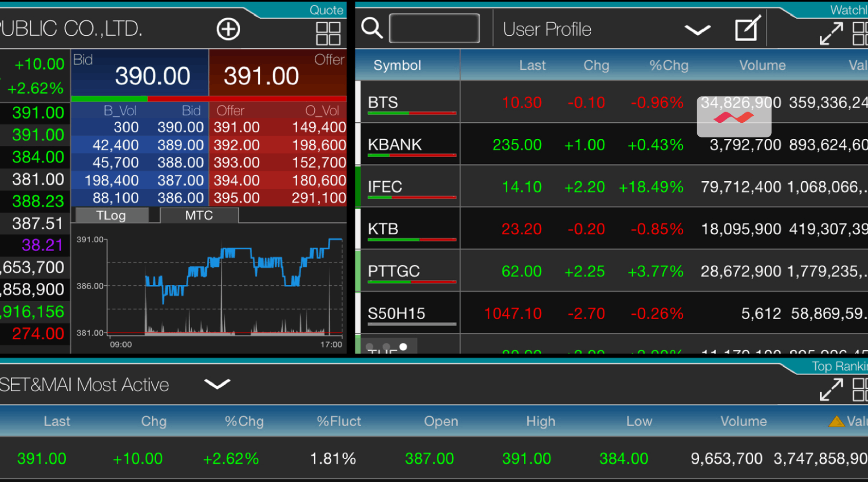868x482 pixels.
Task: Select the 388.00 bid price level
Action: 180,162
